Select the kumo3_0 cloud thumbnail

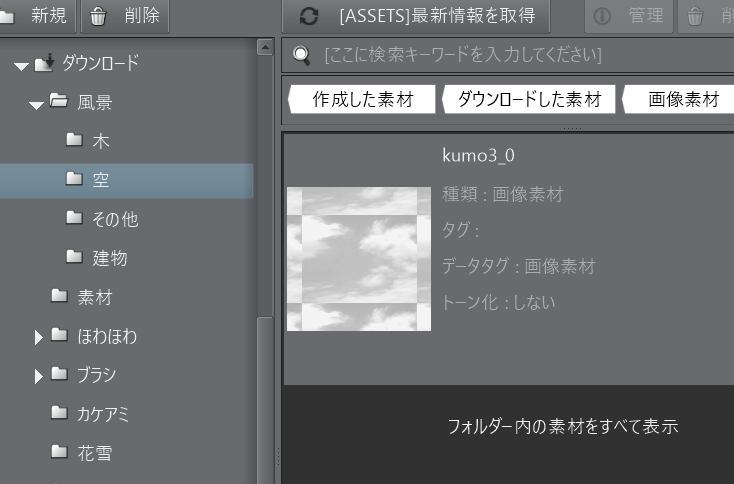coord(359,259)
